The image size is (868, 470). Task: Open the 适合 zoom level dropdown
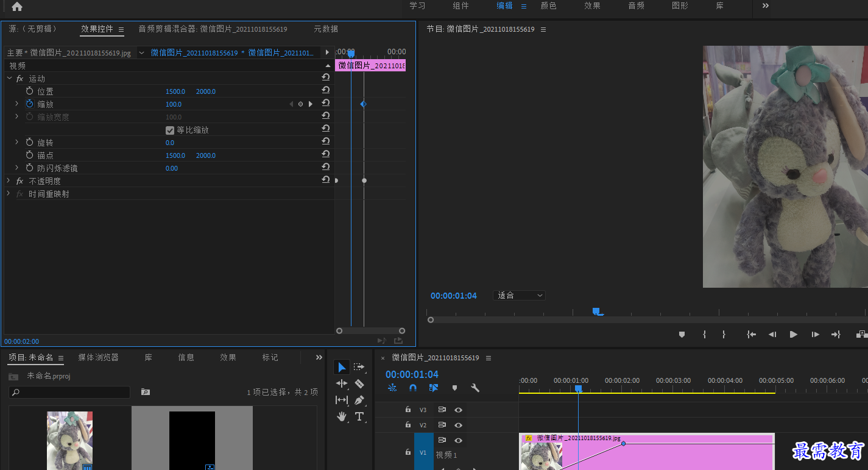tap(519, 295)
